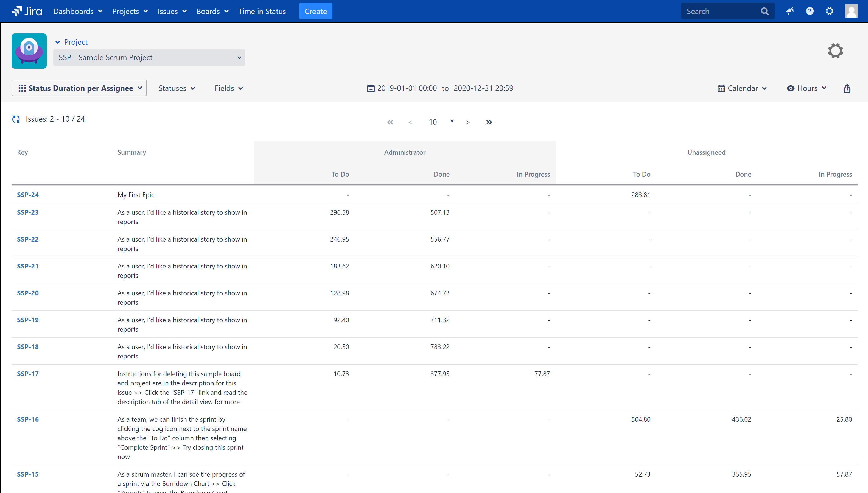Open the large report settings gear
The image size is (868, 493).
(835, 51)
